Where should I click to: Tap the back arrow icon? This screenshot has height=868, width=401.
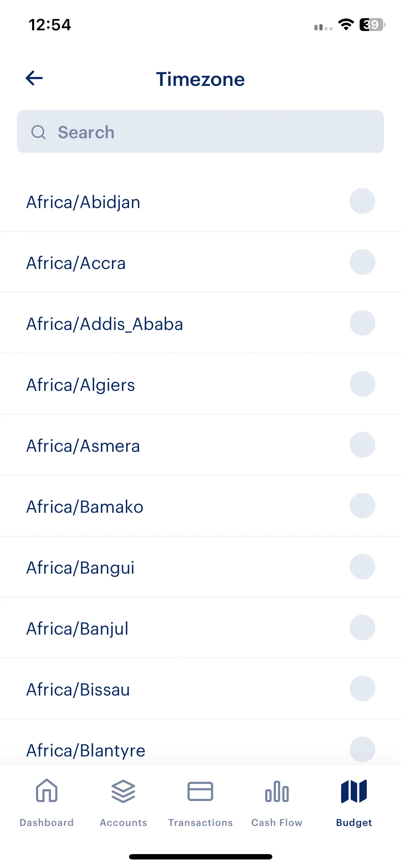tap(34, 78)
